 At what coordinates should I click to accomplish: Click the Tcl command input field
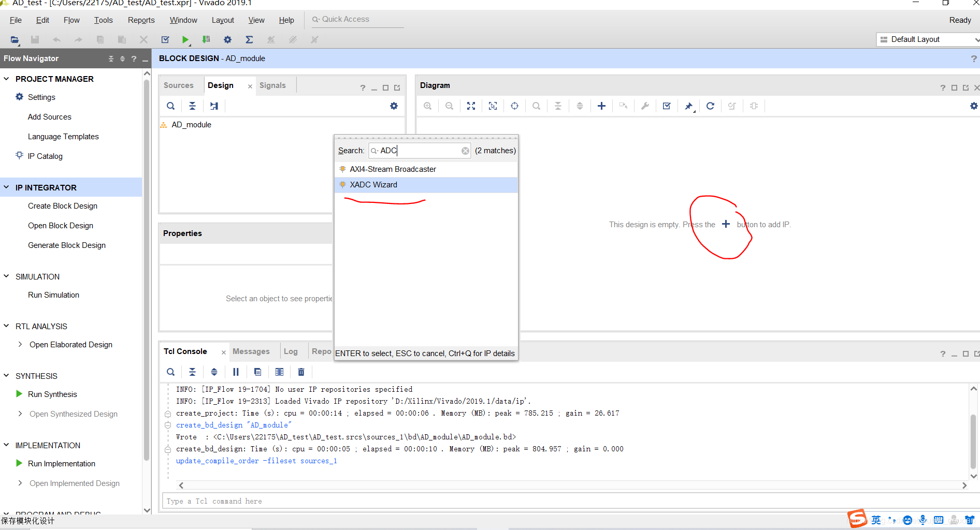(x=570, y=501)
